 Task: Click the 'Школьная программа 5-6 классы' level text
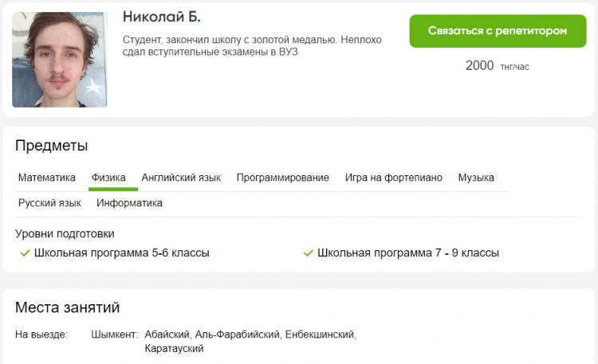(121, 253)
